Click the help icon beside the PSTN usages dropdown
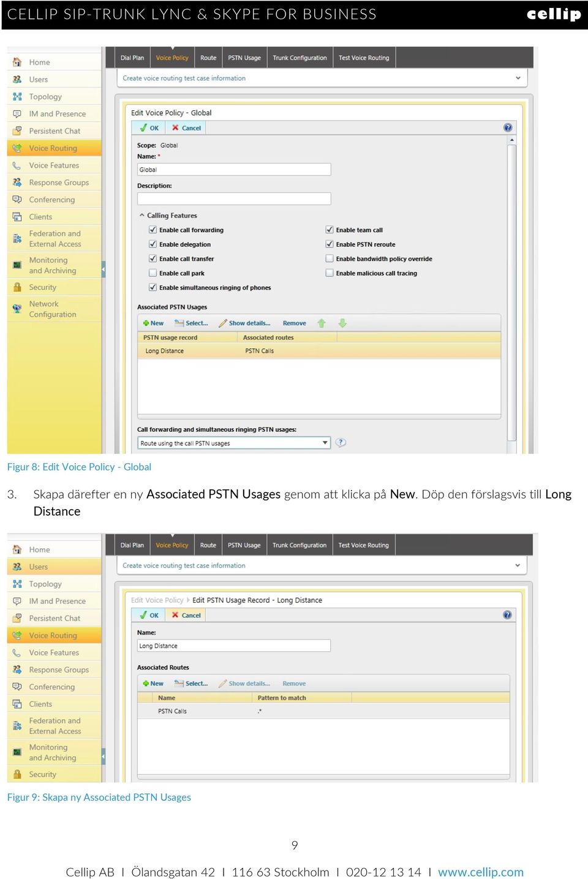 point(341,442)
